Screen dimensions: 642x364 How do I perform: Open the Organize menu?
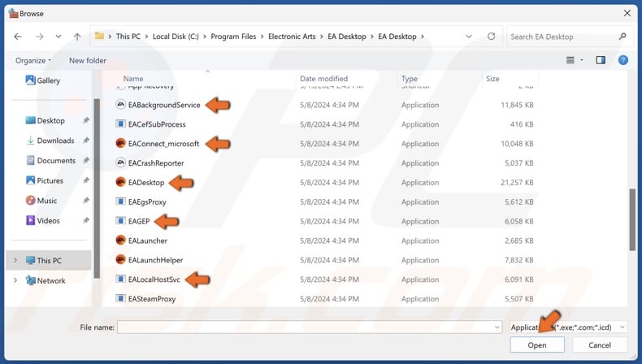tap(33, 61)
